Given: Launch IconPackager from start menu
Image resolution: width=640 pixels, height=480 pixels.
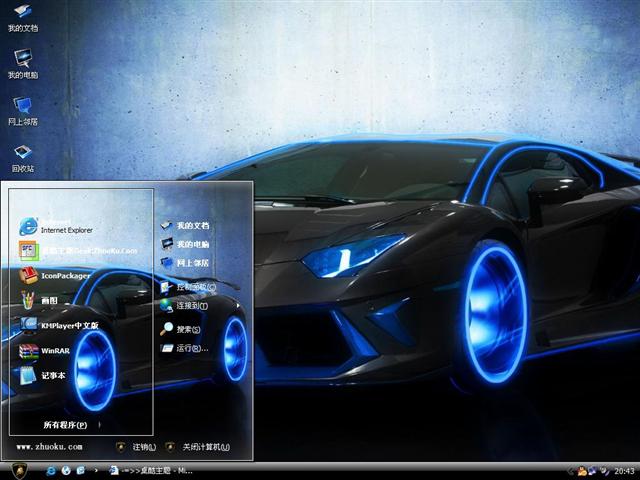Looking at the screenshot, I should coord(55,276).
